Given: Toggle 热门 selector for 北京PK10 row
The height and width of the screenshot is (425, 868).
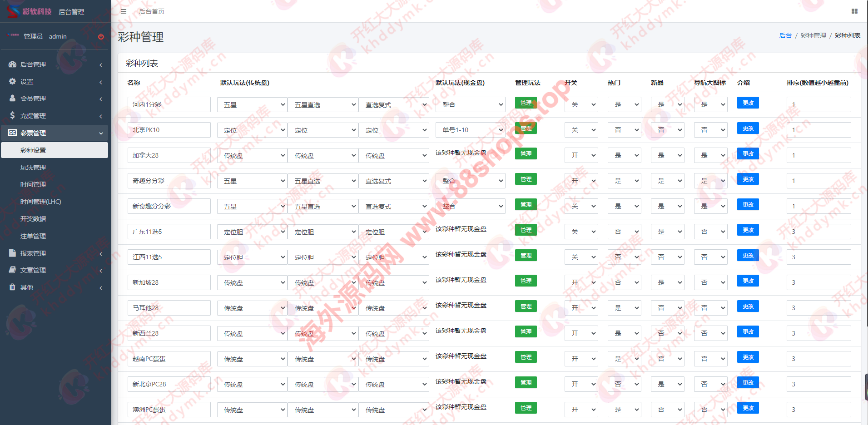Looking at the screenshot, I should pyautogui.click(x=624, y=130).
